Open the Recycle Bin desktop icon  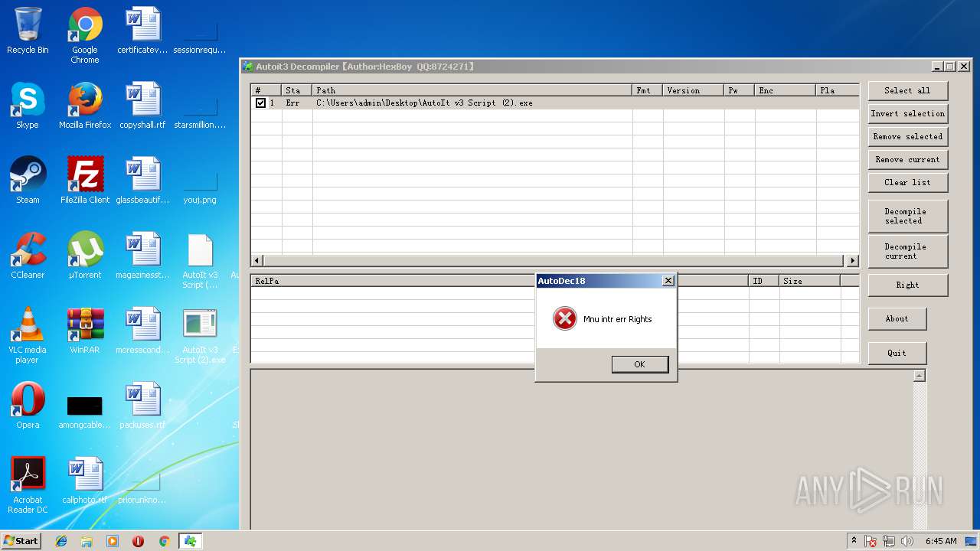28,31
